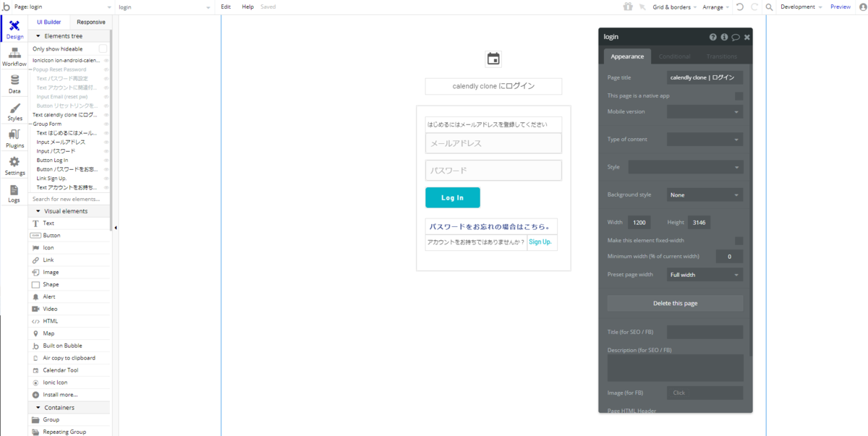Open the Settings section
The image size is (868, 436).
click(x=14, y=167)
